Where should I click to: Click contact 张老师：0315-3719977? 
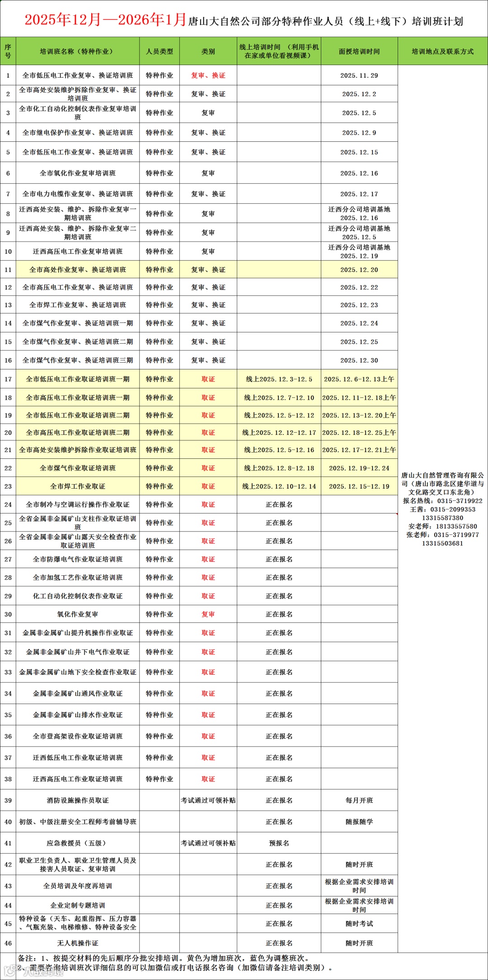pos(442,535)
